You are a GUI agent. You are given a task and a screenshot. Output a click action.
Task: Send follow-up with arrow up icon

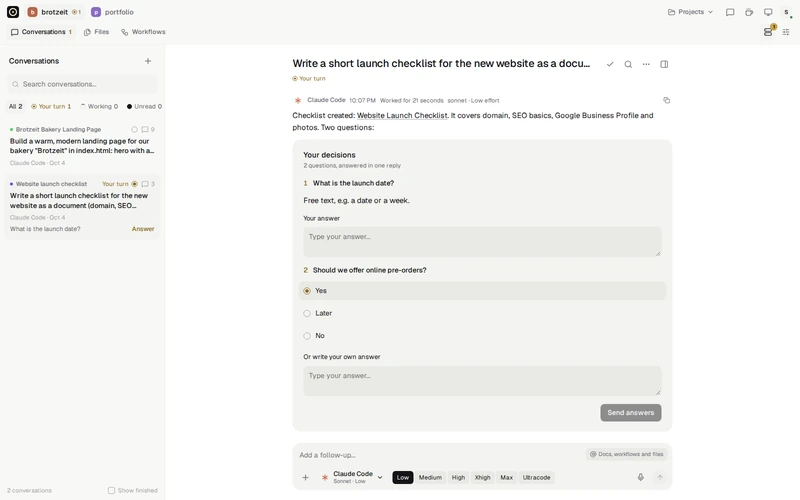click(660, 478)
